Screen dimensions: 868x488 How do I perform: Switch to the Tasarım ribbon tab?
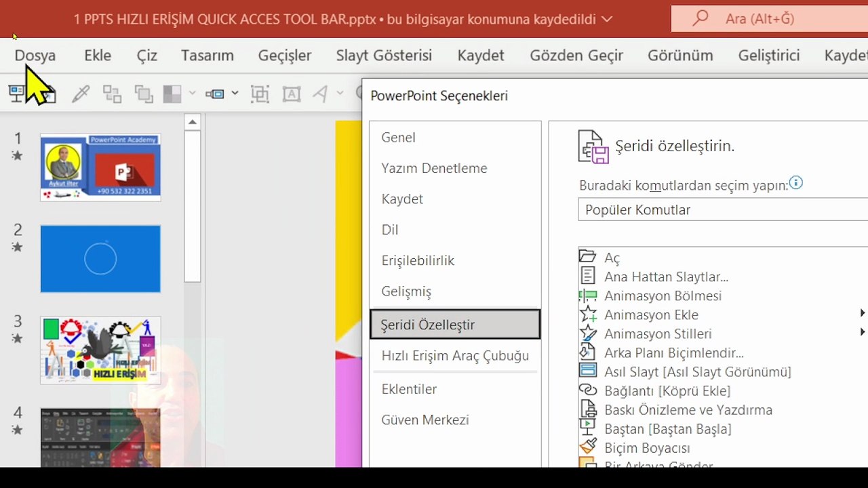(x=208, y=56)
